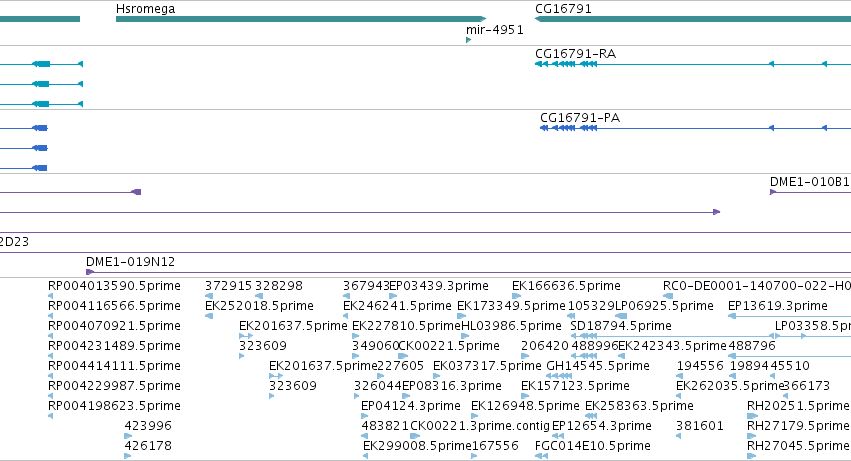Click the RC0-DE0001-140700-022 feature label
The height and width of the screenshot is (461, 851).
point(757,286)
